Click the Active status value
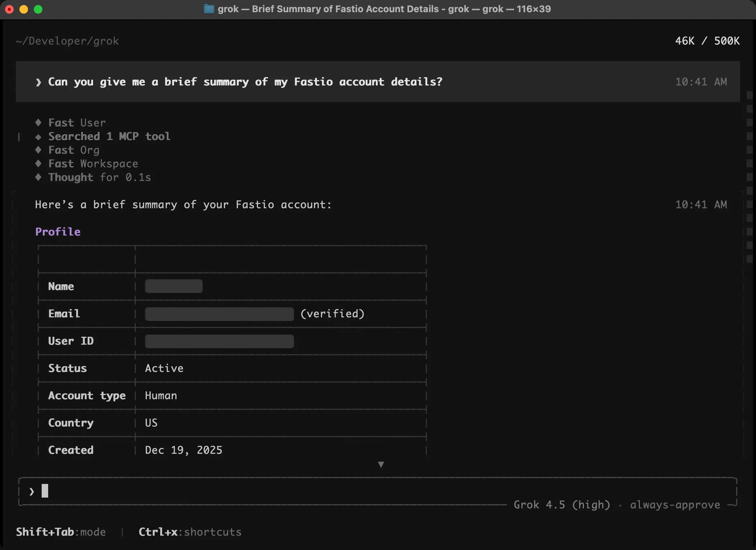The height and width of the screenshot is (550, 756). 164,368
